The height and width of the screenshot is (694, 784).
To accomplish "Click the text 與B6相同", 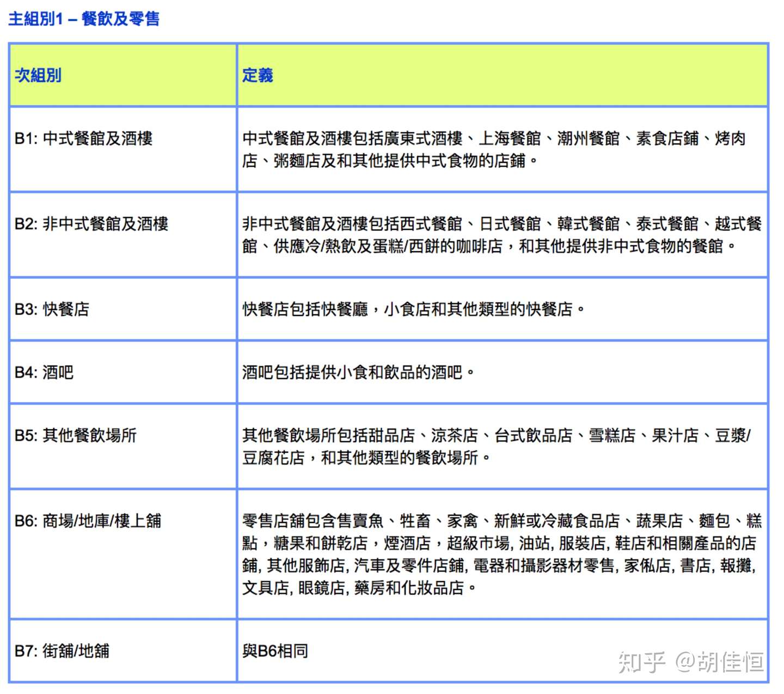I will (275, 650).
